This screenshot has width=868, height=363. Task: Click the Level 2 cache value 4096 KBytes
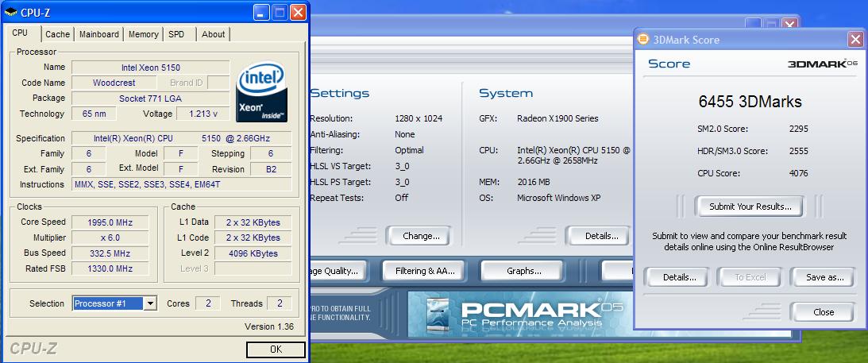(253, 253)
